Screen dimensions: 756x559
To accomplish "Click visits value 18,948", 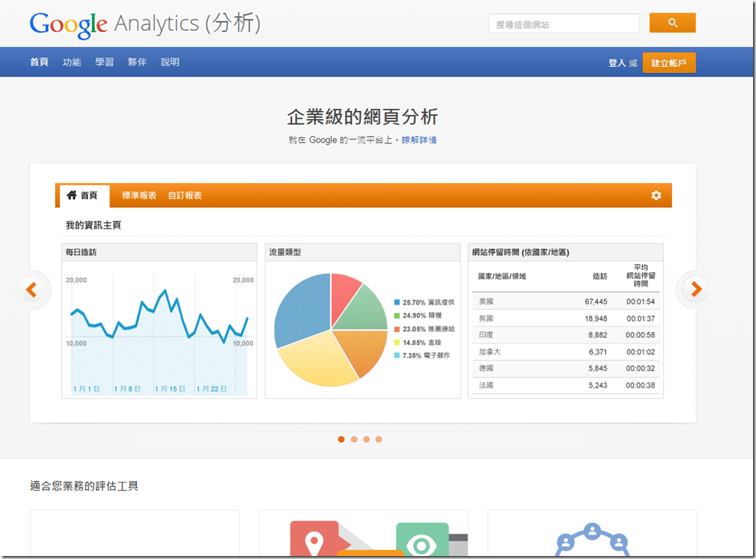I will [x=596, y=318].
